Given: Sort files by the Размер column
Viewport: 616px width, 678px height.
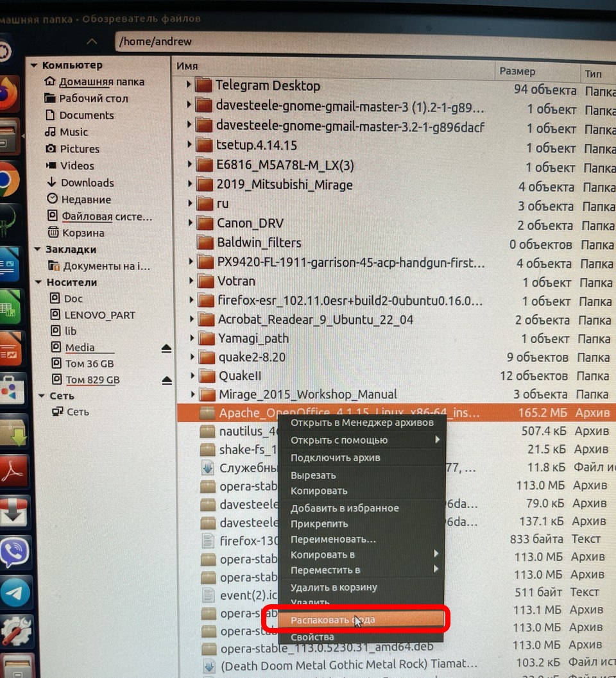Looking at the screenshot, I should [x=537, y=71].
